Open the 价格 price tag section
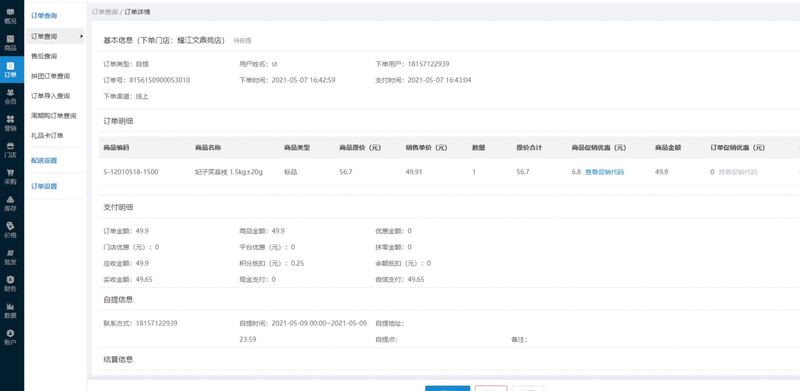 click(x=11, y=230)
